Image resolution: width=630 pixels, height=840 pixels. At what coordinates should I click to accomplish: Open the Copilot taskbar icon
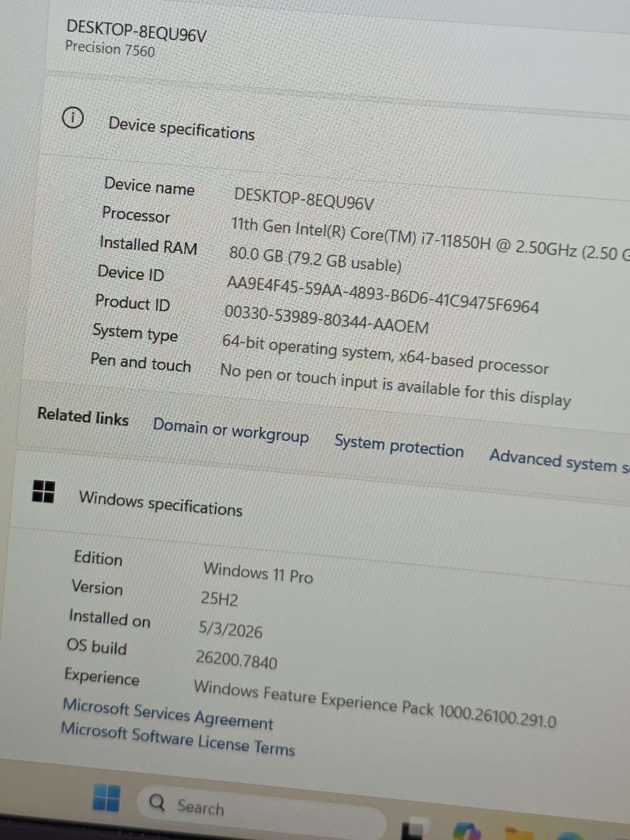[x=467, y=831]
